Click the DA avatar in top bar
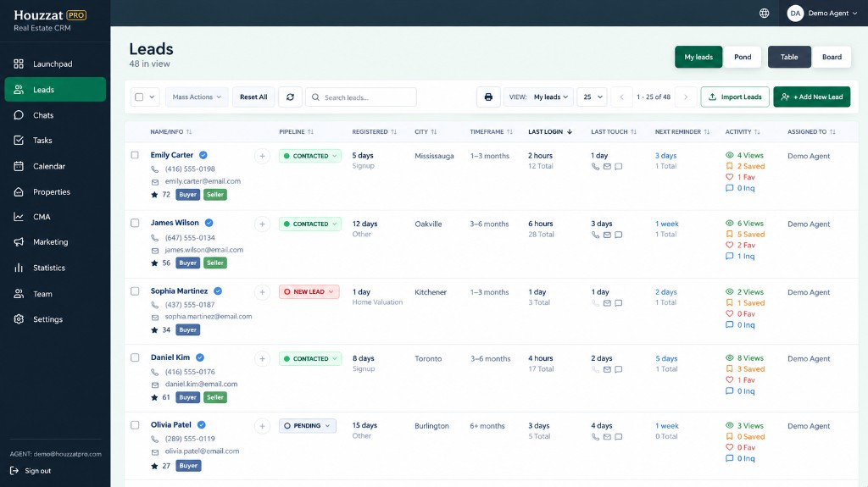This screenshot has width=868, height=487. 795,14
